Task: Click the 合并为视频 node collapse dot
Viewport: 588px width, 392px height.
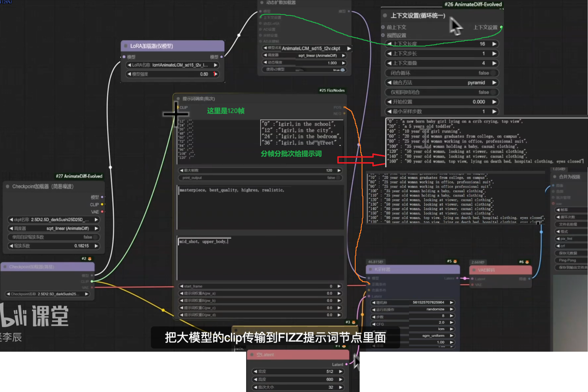Action: 554,177
